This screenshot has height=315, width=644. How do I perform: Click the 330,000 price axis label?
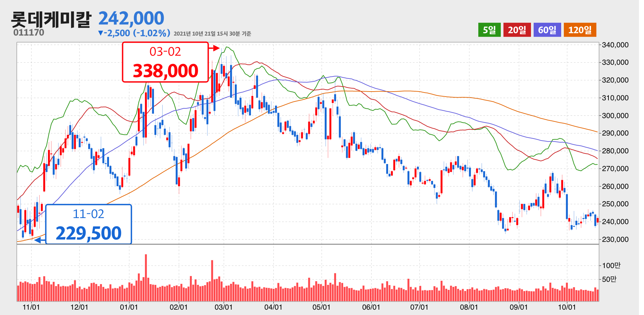coord(615,62)
